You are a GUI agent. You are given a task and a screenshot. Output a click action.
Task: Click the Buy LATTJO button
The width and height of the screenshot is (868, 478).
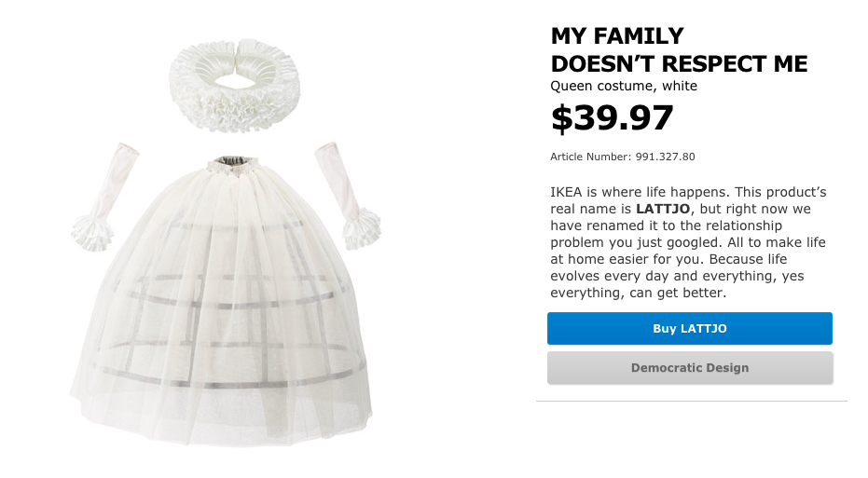tap(689, 329)
